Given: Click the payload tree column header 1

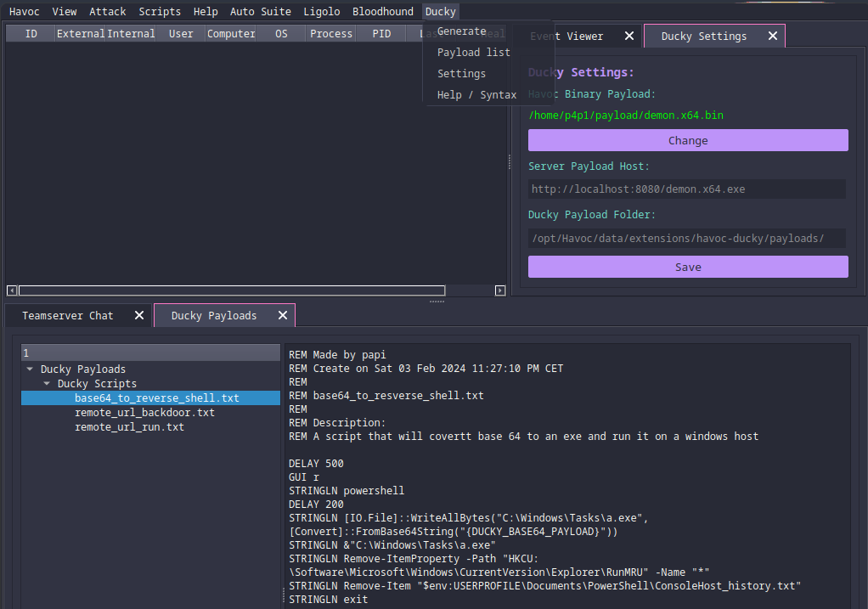Looking at the screenshot, I should click(150, 353).
